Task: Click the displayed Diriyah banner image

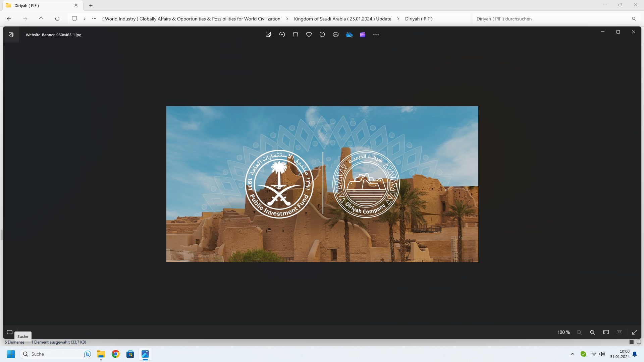Action: point(322,184)
